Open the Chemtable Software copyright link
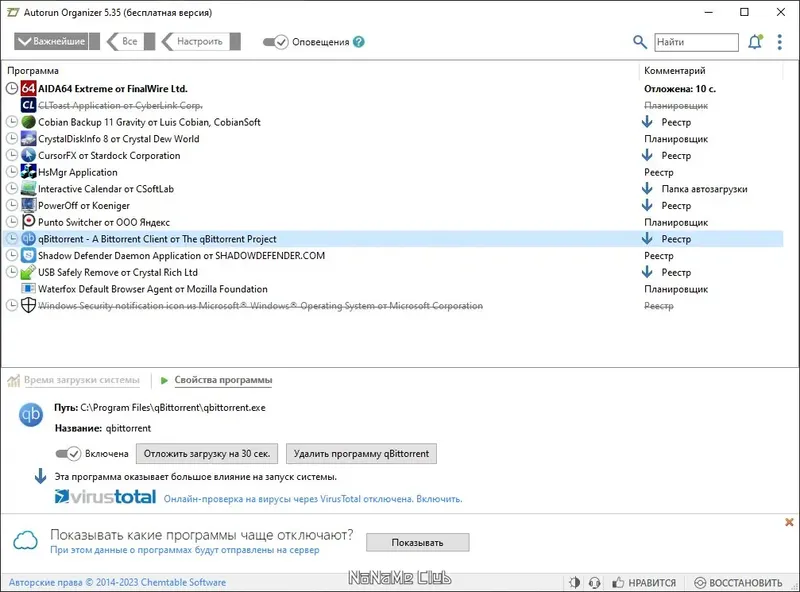800x592 pixels. [x=117, y=582]
